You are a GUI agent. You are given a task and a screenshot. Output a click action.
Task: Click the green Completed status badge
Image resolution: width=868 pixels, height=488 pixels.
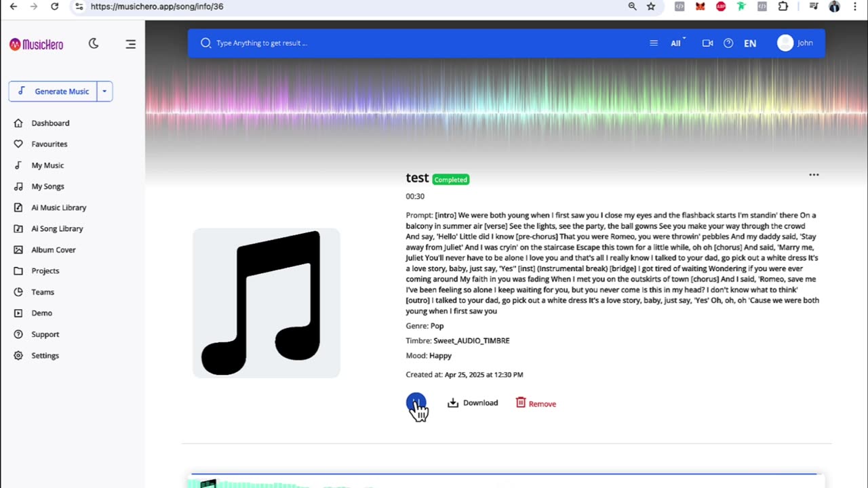(451, 180)
